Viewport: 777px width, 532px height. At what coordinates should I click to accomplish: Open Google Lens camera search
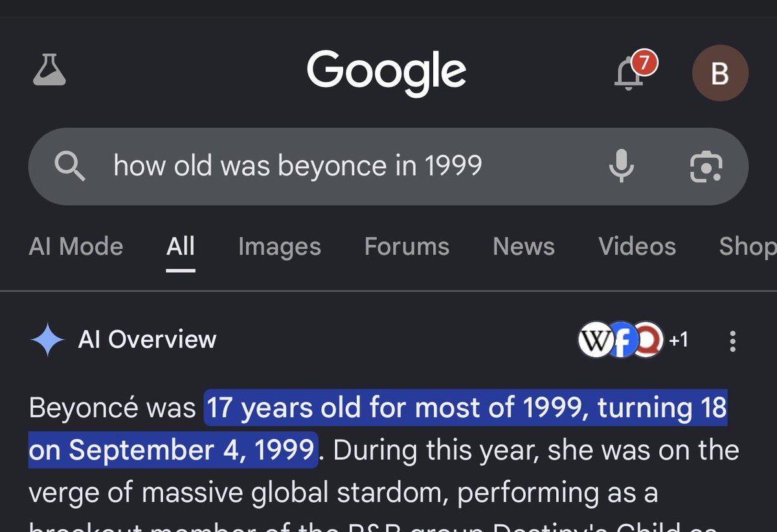click(x=705, y=166)
